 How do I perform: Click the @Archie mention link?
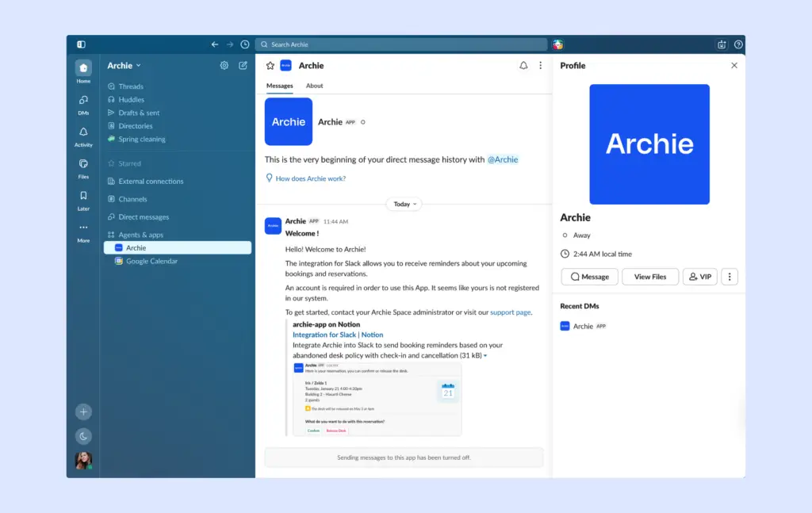(x=502, y=159)
